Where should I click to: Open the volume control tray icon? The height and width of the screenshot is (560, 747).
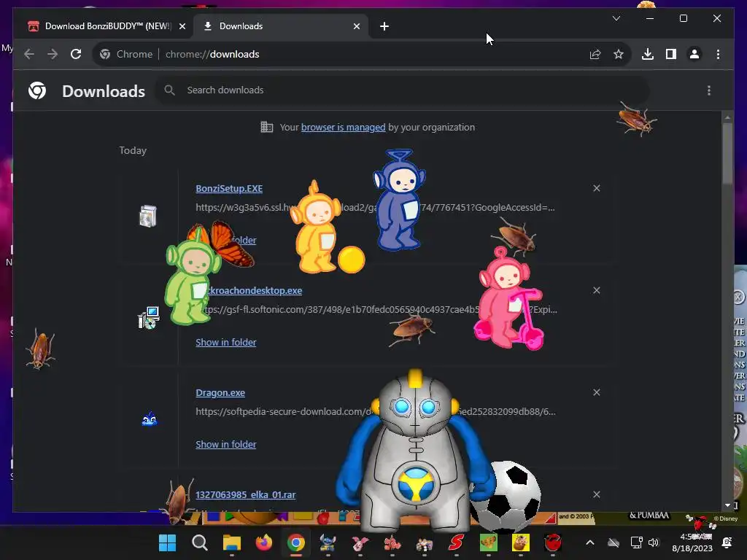pyautogui.click(x=654, y=542)
